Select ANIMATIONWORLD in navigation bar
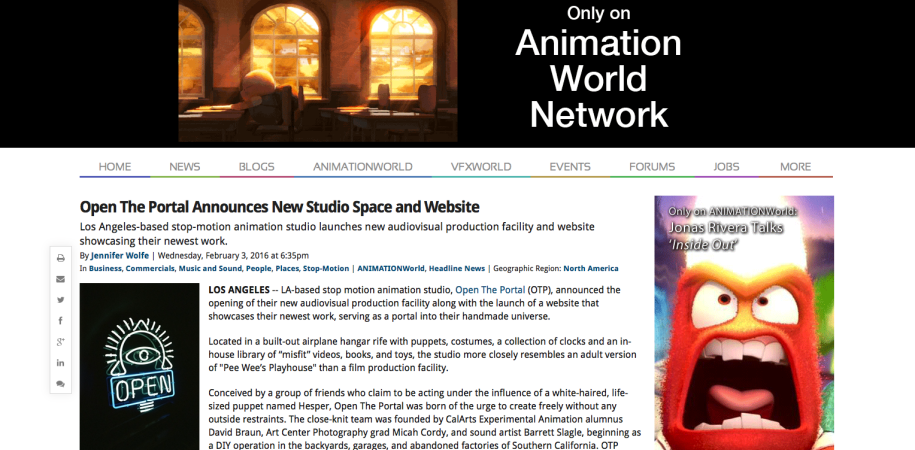The image size is (915, 450). pyautogui.click(x=363, y=166)
